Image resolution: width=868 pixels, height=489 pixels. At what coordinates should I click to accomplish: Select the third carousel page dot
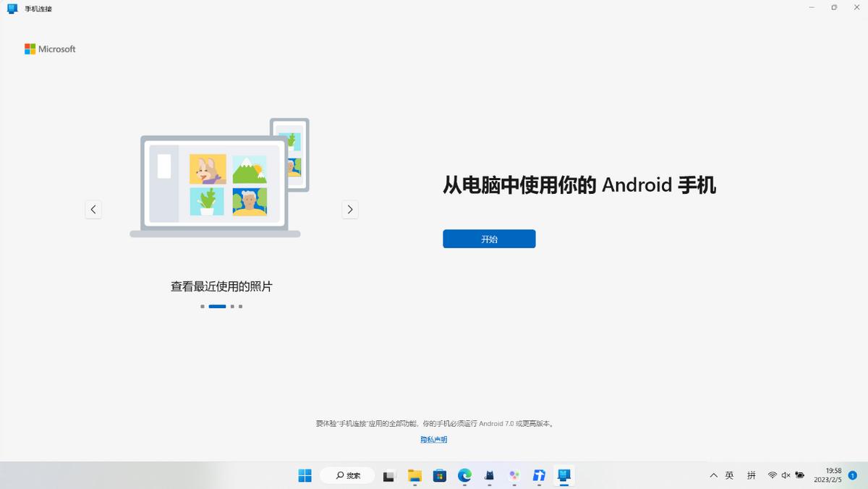point(232,307)
